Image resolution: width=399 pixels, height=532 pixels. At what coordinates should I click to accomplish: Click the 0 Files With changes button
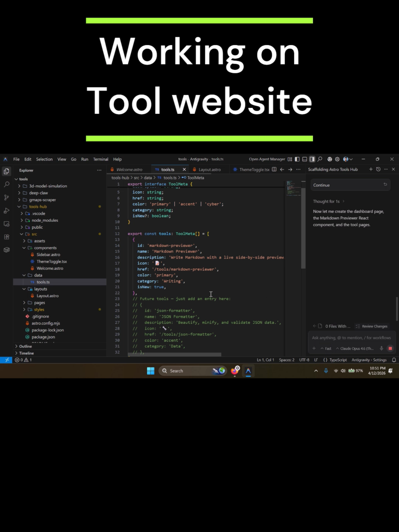pos(335,326)
